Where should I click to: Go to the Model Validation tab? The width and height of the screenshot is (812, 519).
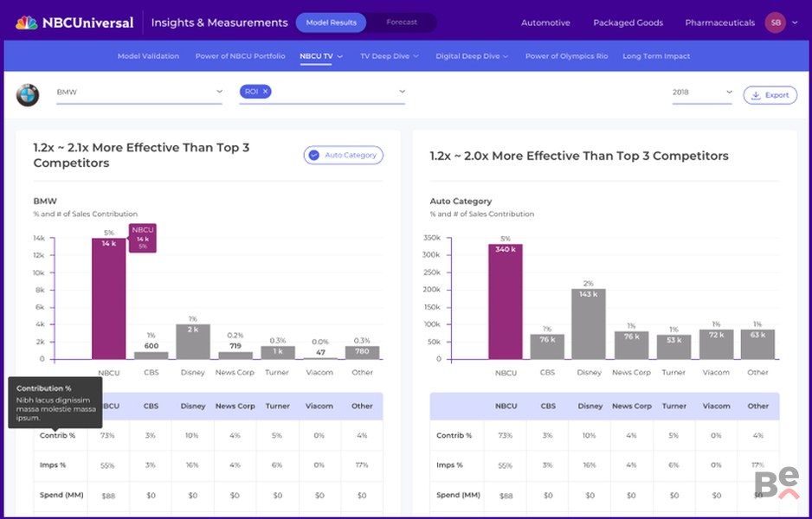coord(148,56)
